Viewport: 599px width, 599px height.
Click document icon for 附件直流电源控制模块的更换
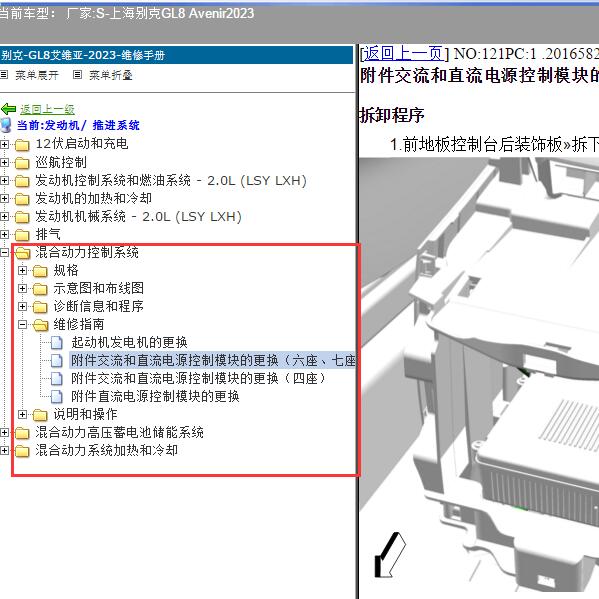tap(57, 396)
